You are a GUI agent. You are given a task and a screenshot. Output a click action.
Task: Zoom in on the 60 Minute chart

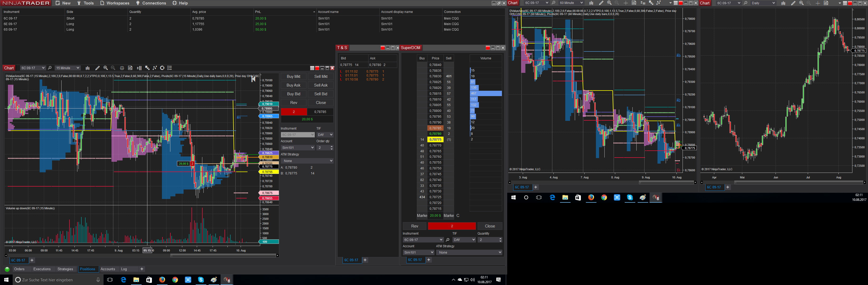click(x=609, y=3)
